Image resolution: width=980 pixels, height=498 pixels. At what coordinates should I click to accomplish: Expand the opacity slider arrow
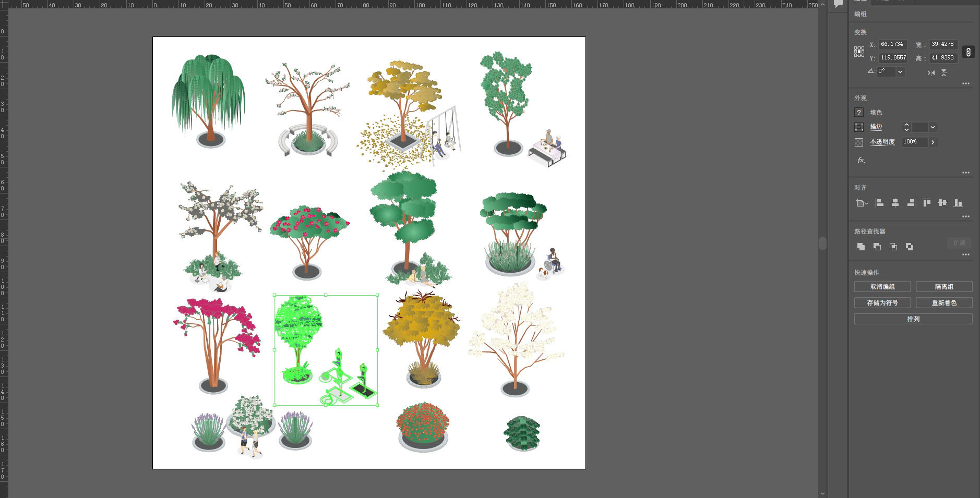tap(933, 142)
